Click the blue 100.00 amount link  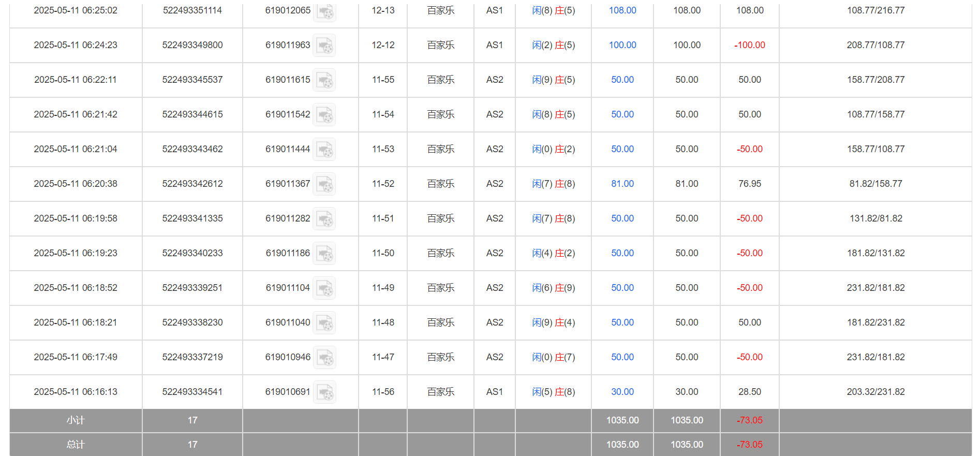point(622,45)
